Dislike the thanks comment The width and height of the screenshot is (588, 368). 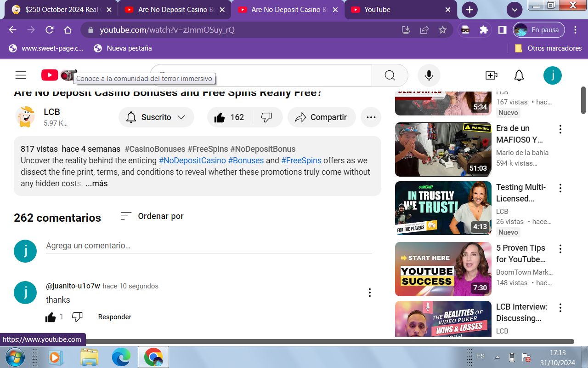pyautogui.click(x=77, y=317)
